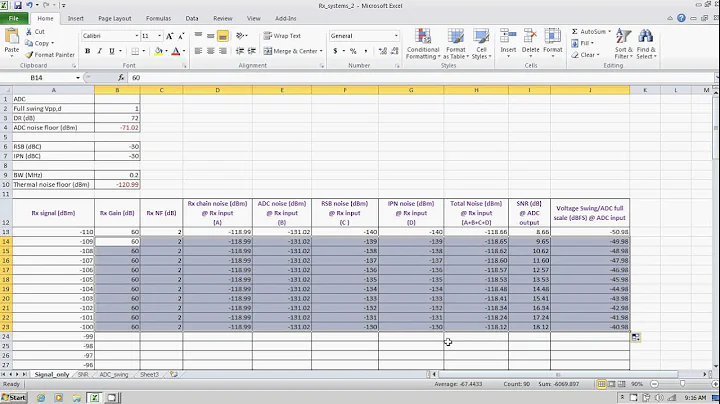Click the Auto Fill Options icon
Image resolution: width=720 pixels, height=404 pixels.
(636, 337)
